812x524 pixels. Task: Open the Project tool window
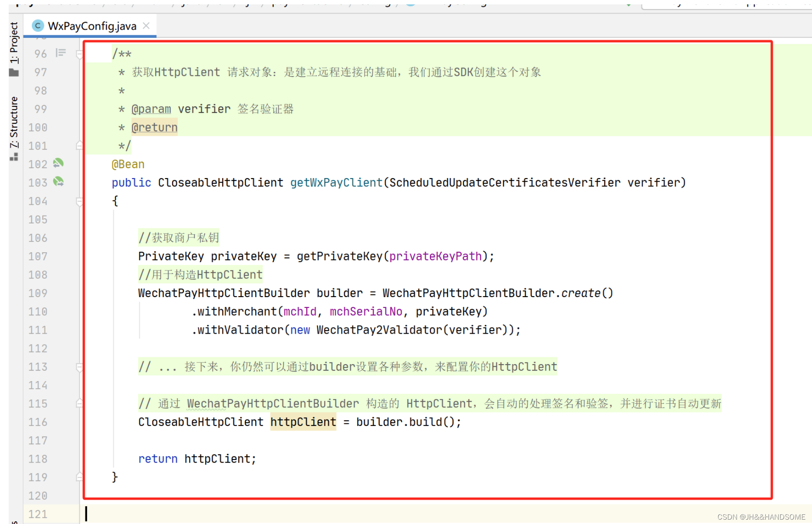coord(14,43)
